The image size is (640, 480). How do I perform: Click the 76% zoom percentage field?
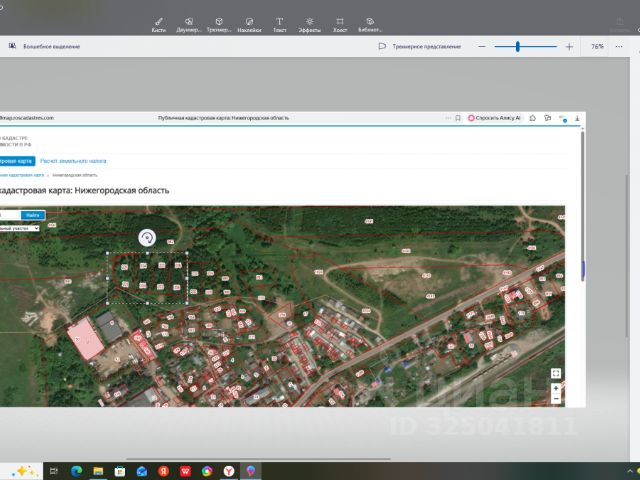597,46
